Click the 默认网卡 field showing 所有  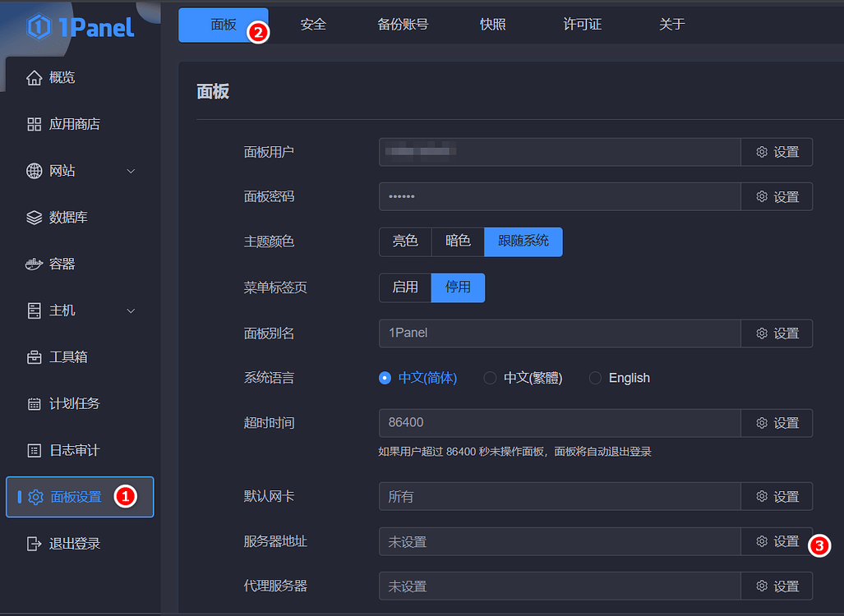point(560,497)
